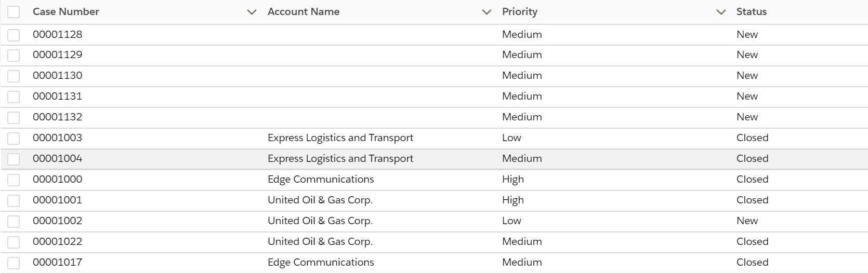Open case number 00001022
The width and height of the screenshot is (868, 274).
pos(57,241)
